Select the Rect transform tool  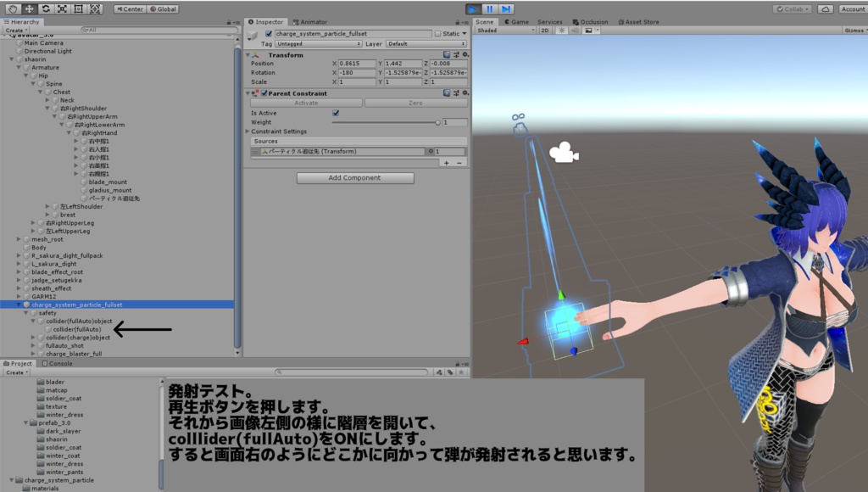(78, 8)
